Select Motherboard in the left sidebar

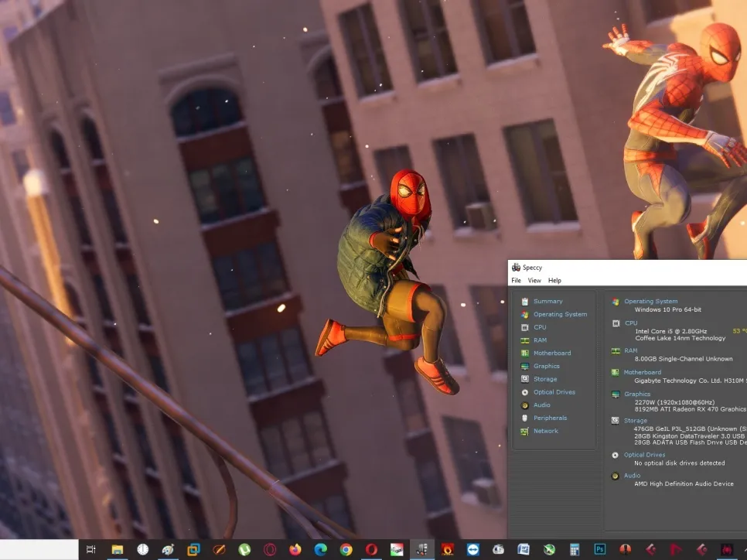pos(551,353)
